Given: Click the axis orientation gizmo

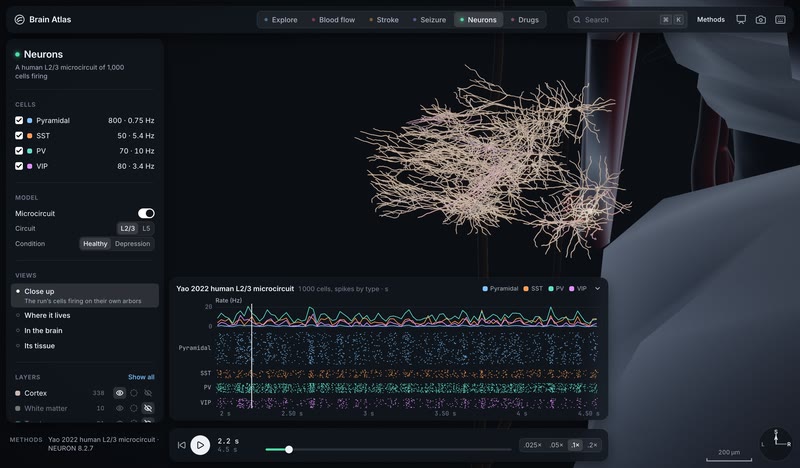Looking at the screenshot, I should tap(776, 443).
